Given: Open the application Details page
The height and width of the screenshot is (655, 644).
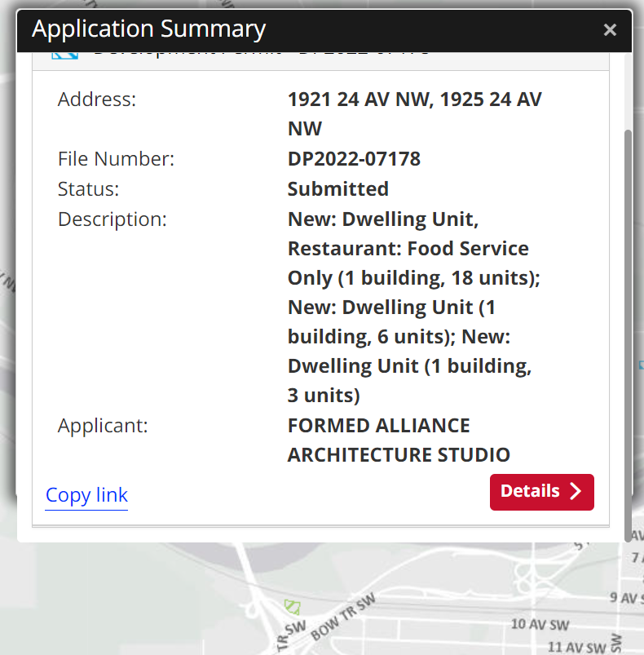Looking at the screenshot, I should [x=541, y=492].
